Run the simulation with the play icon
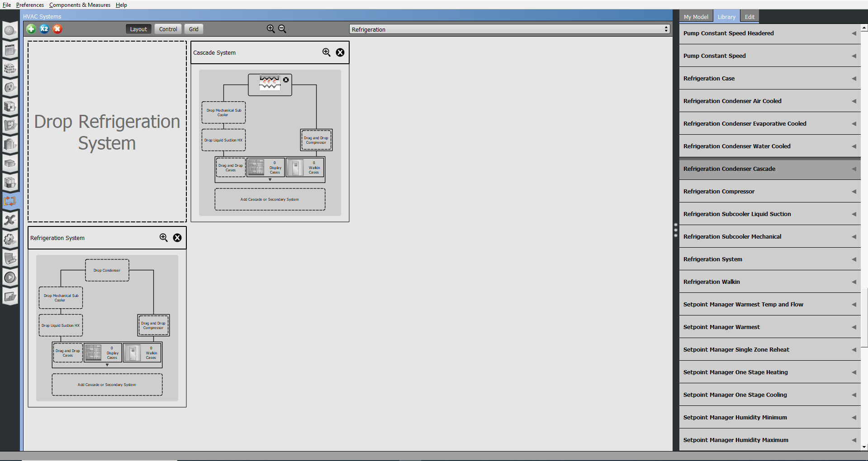The width and height of the screenshot is (868, 461). click(x=10, y=278)
